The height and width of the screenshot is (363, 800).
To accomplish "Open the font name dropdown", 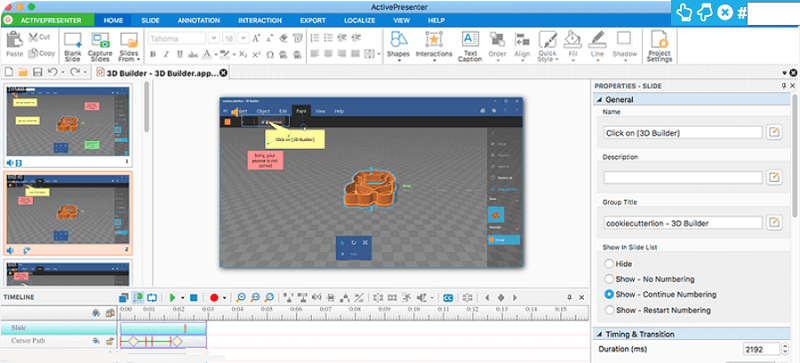I will [x=213, y=38].
